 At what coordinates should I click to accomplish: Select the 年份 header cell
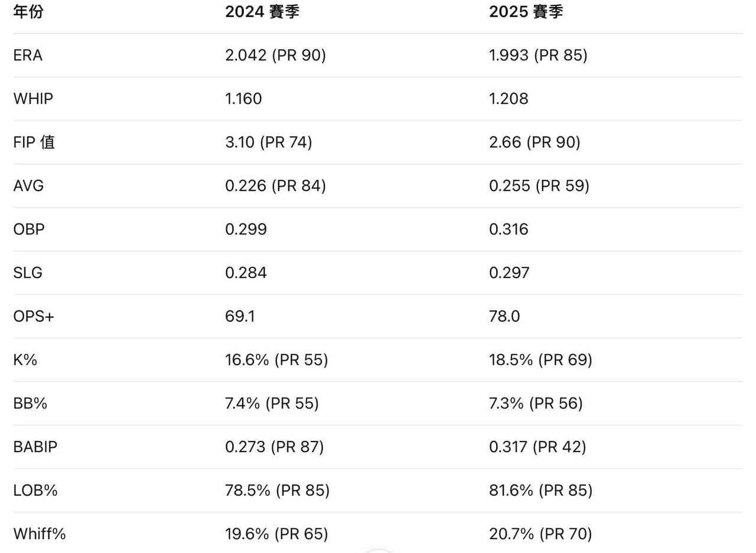tap(28, 12)
